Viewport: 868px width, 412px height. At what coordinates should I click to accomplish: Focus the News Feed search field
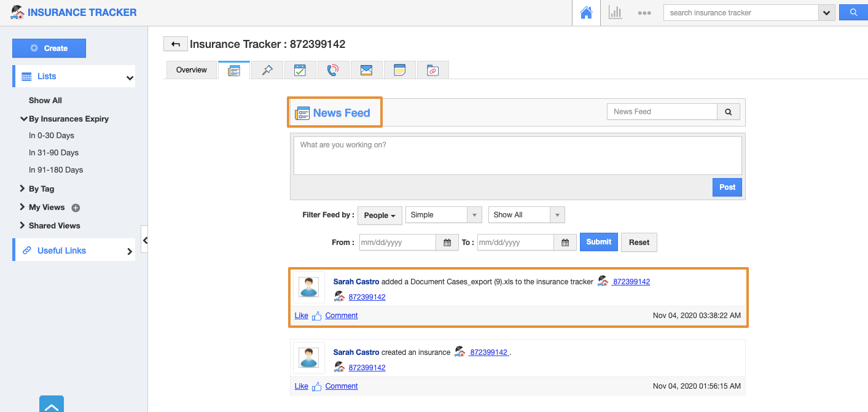662,112
